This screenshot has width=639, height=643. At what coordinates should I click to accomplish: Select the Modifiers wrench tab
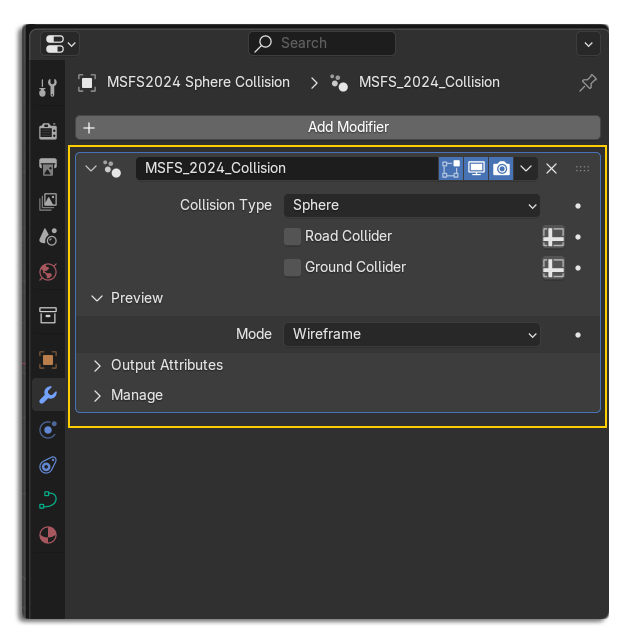point(48,395)
